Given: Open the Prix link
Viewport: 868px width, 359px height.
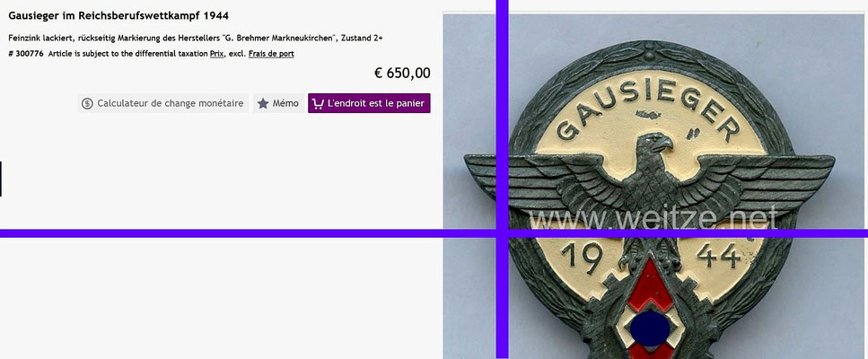Looking at the screenshot, I should pos(217,54).
